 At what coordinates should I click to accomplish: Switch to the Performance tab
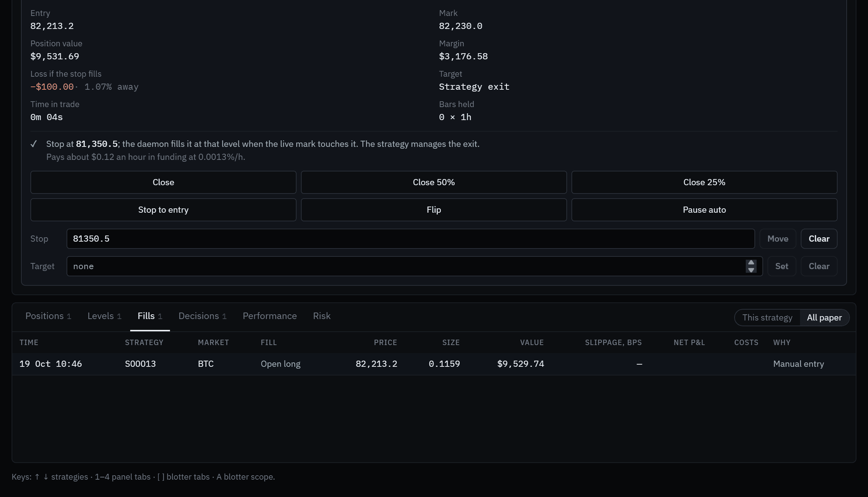269,316
